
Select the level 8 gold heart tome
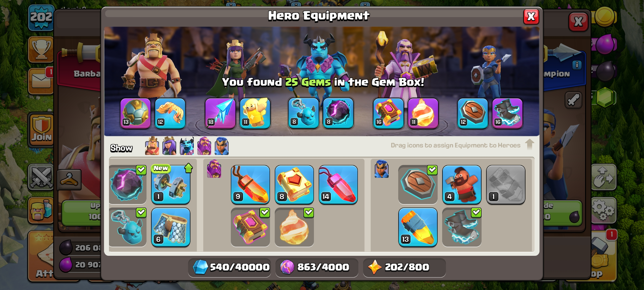pos(294,184)
